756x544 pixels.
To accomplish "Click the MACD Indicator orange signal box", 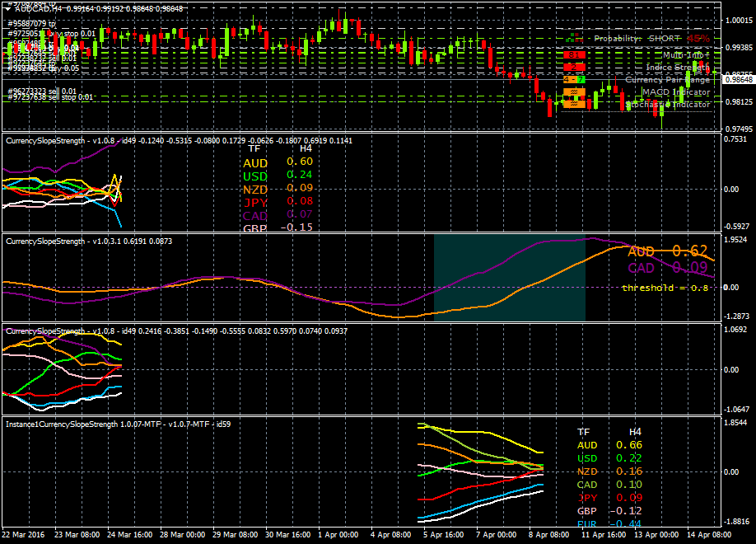I will (x=574, y=92).
